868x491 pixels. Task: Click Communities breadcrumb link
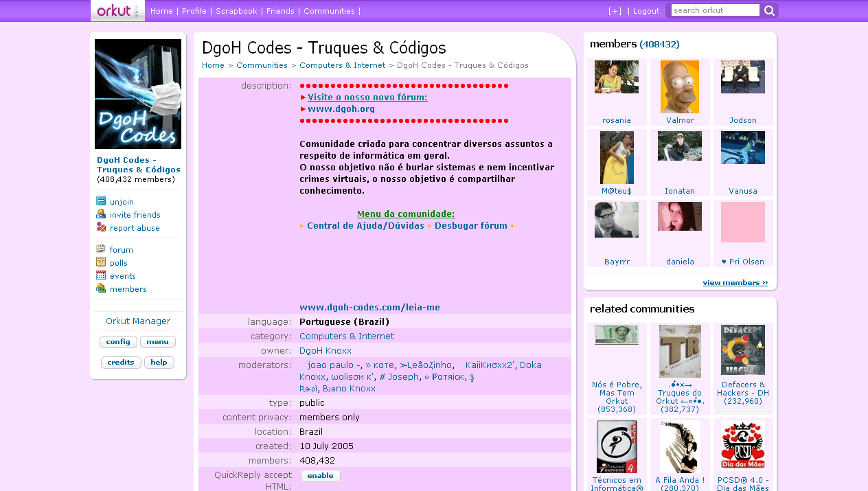pos(262,65)
